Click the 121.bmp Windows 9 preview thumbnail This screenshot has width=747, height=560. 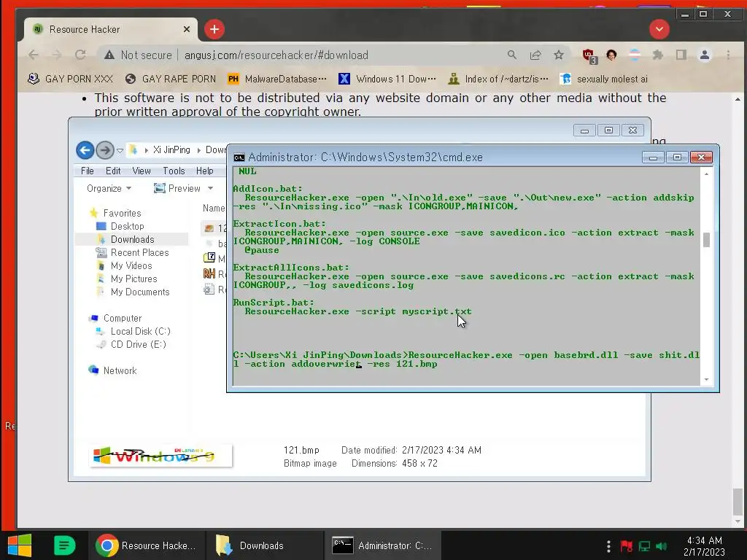(160, 456)
